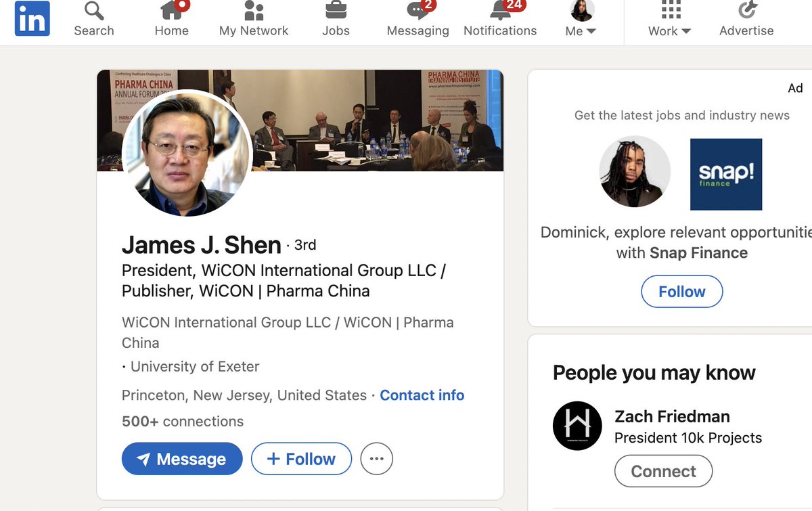Open the more actions ellipsis button
Screen dimensions: 812x511
pyautogui.click(x=376, y=459)
